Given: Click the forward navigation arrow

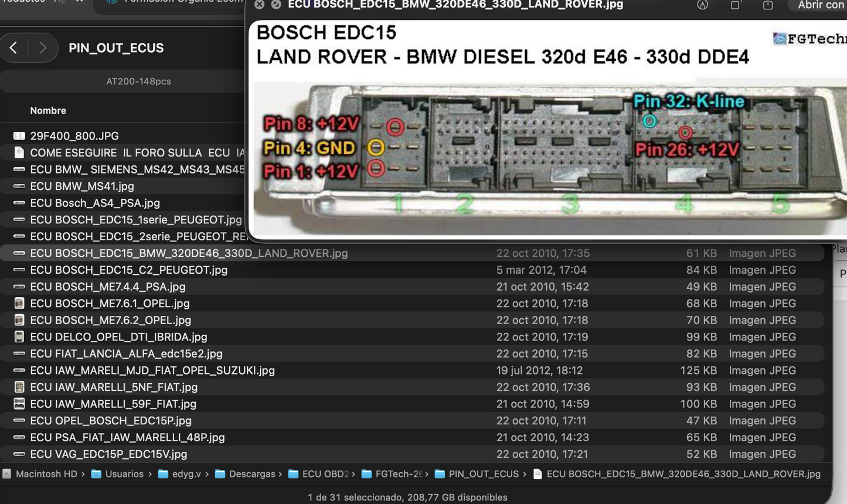Looking at the screenshot, I should [42, 47].
